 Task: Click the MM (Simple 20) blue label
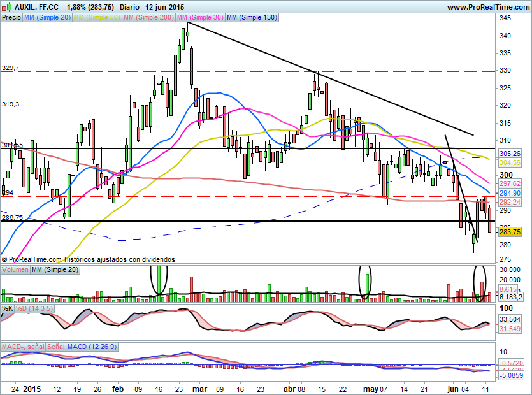(47, 18)
